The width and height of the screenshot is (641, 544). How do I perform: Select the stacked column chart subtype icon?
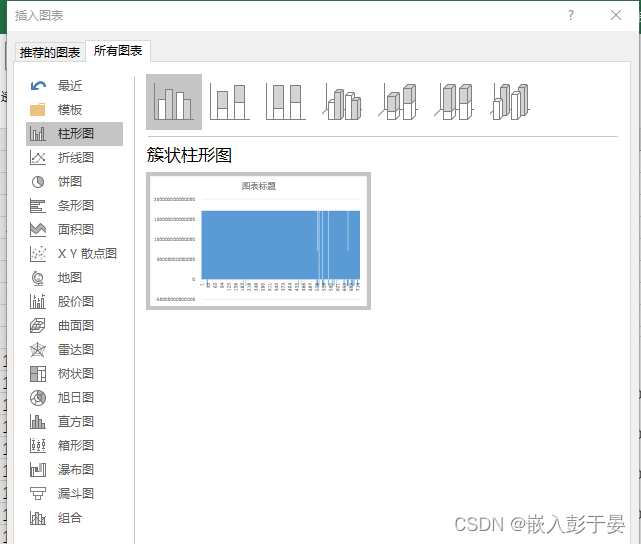click(x=230, y=102)
